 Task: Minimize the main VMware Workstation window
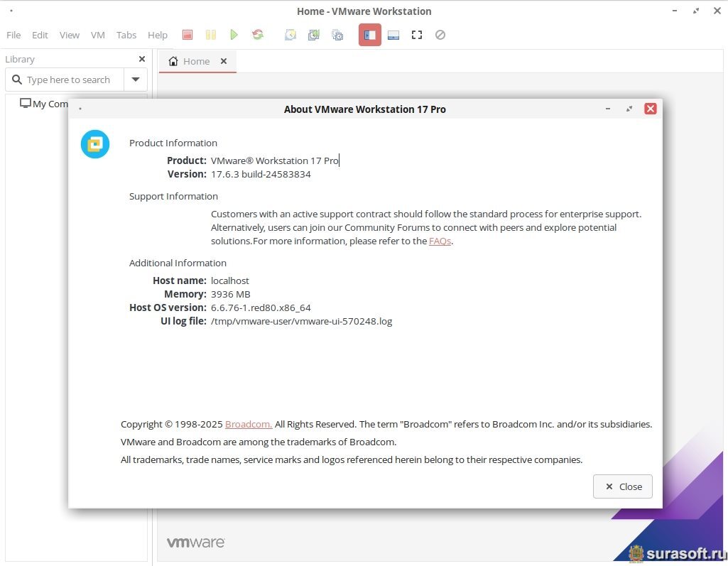675,11
